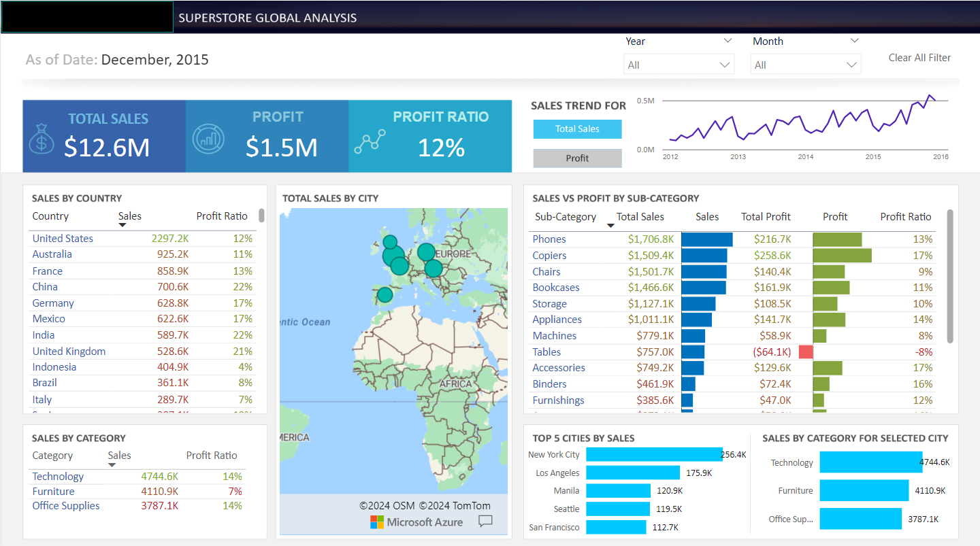Sort by Country column header
Viewport: 980px width, 546px height.
click(50, 216)
